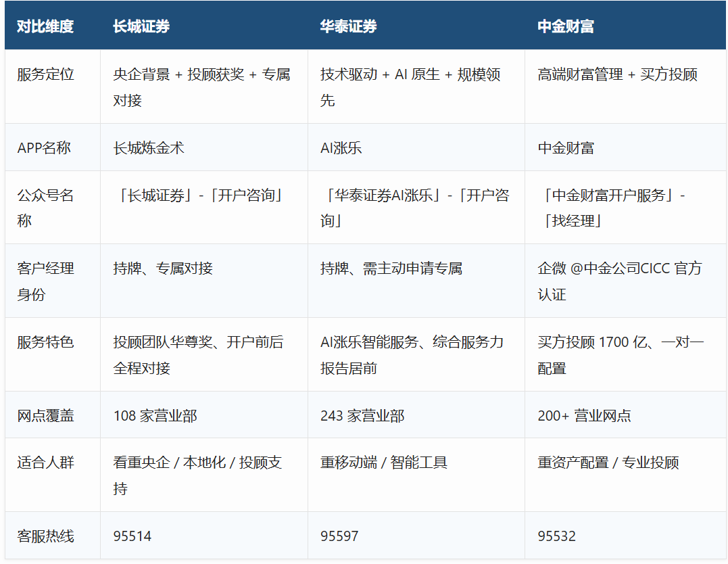Viewport: 728px width, 564px height.
Task: Click cell AI涨乐智能服务、综合服务力报告居前
Action: 416,354
